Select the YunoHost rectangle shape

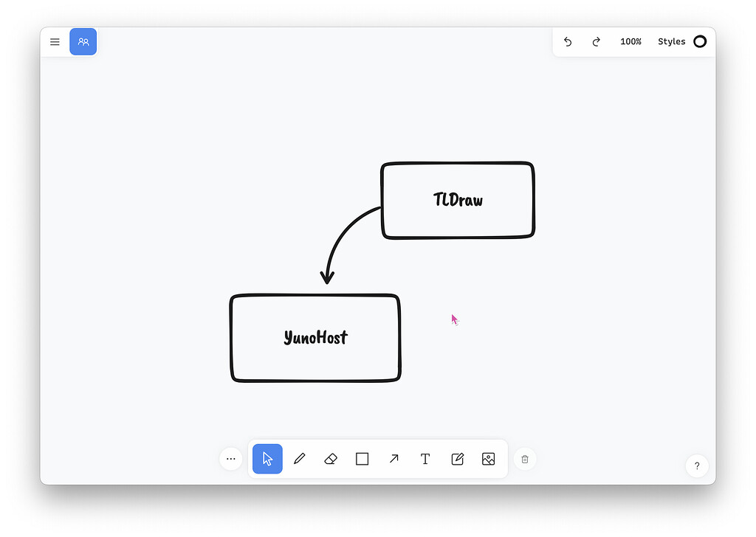[315, 338]
